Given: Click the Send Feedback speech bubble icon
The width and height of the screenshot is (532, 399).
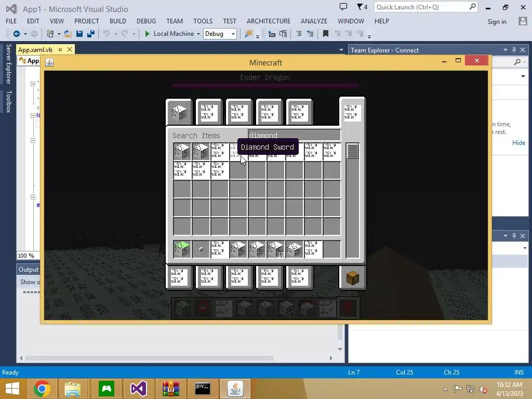Looking at the screenshot, I should coord(343,7).
